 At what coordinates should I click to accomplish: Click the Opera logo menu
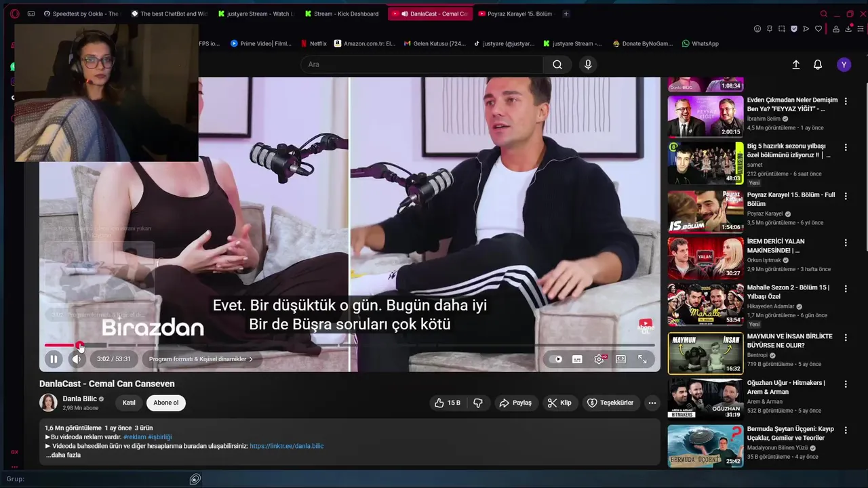(14, 14)
